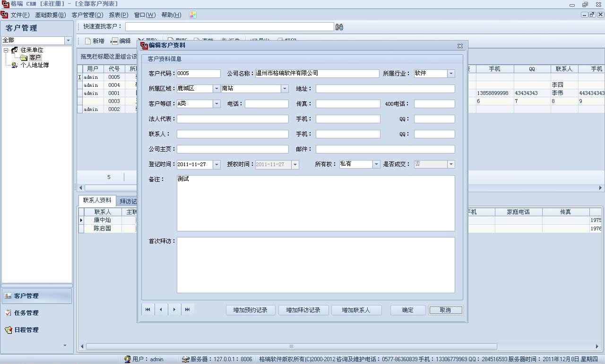
Task: Click the colorful skin icon in menu bar
Action: 193,15
